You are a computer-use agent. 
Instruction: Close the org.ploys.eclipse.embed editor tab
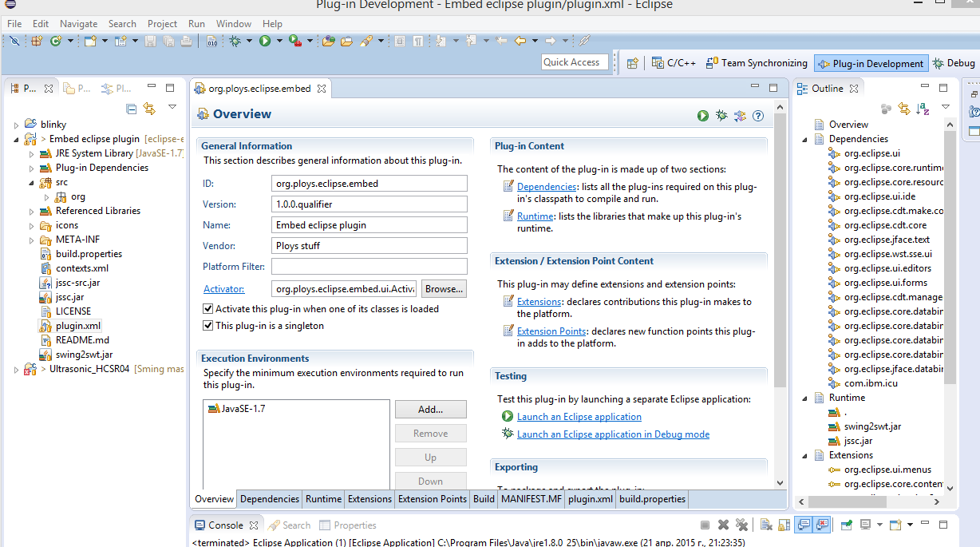322,89
